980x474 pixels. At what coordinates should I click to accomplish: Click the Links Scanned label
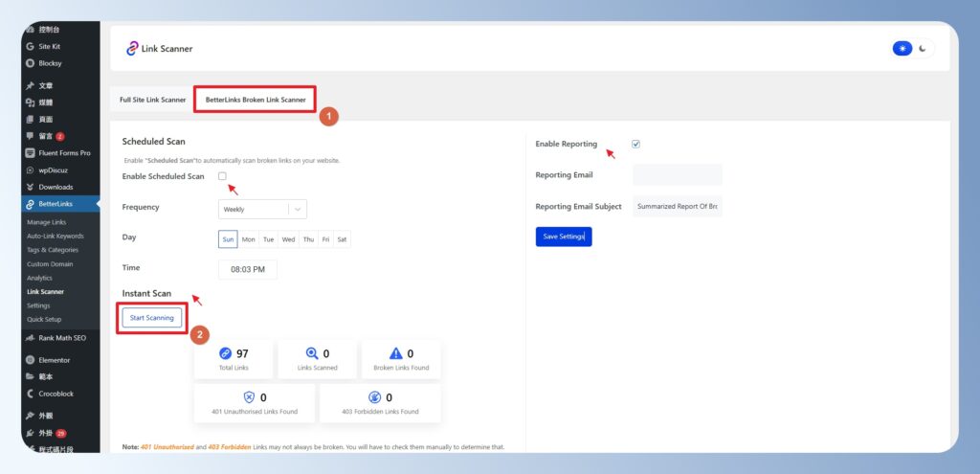(318, 368)
